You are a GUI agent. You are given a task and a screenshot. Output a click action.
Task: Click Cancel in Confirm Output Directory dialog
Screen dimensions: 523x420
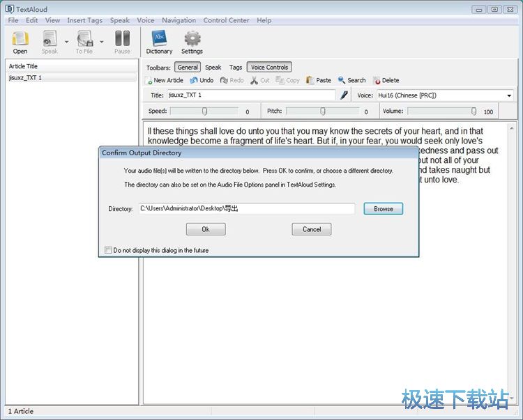click(x=312, y=229)
